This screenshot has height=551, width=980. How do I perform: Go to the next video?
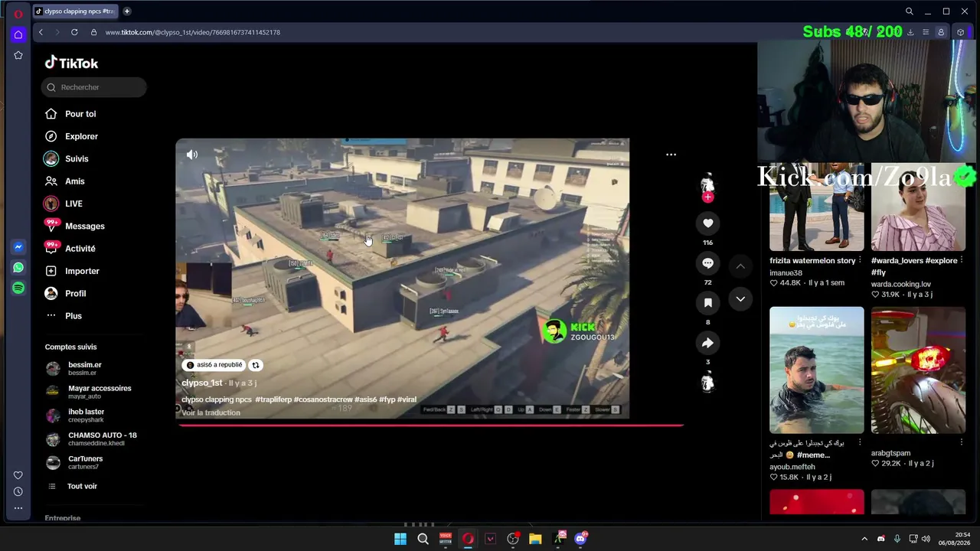point(740,299)
